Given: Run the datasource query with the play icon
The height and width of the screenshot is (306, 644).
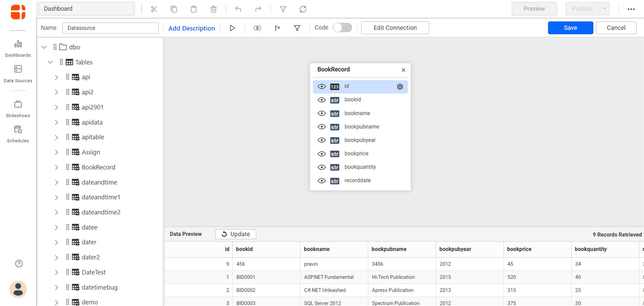Looking at the screenshot, I should pos(233,28).
